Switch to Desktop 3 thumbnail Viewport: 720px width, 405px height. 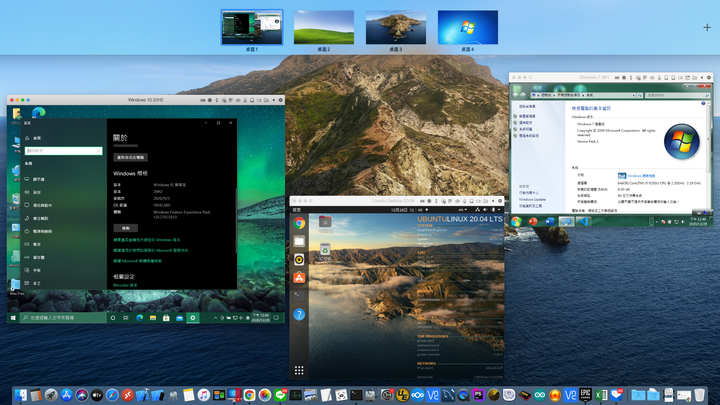[396, 28]
